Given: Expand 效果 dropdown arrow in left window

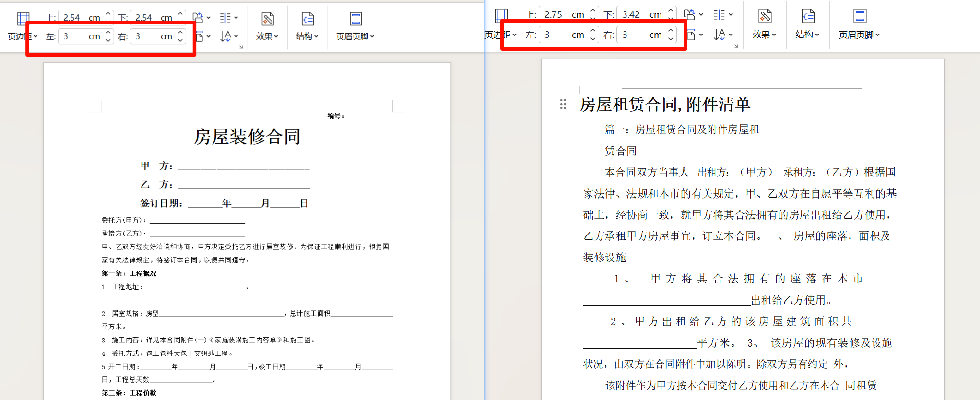Looking at the screenshot, I should (276, 36).
